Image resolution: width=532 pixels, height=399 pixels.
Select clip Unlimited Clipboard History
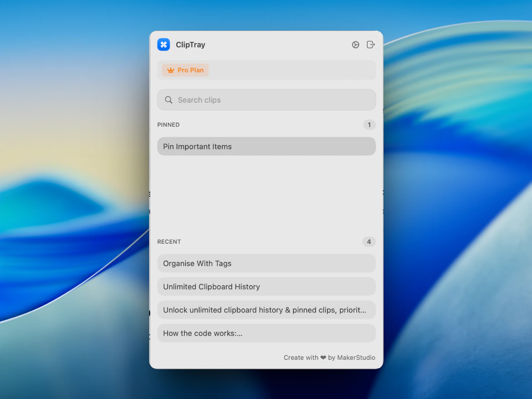tap(266, 287)
